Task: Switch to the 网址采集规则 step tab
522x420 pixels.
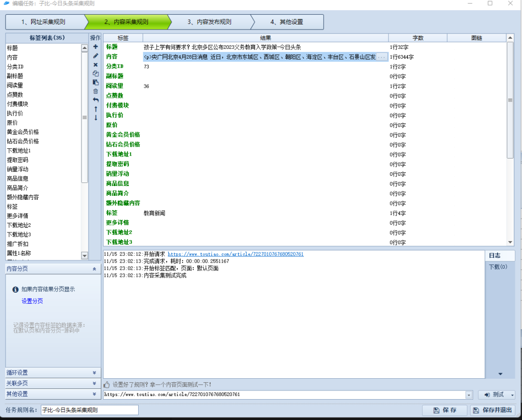Action: coord(44,22)
